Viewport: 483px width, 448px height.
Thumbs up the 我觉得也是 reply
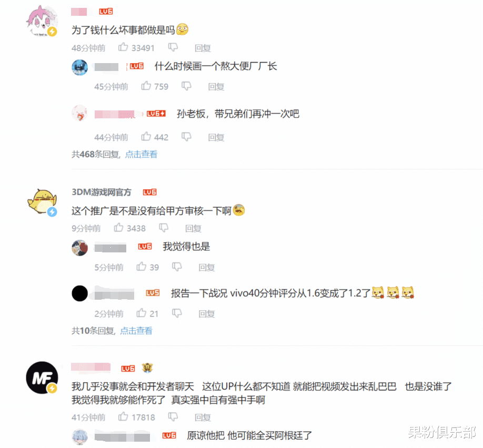[142, 267]
